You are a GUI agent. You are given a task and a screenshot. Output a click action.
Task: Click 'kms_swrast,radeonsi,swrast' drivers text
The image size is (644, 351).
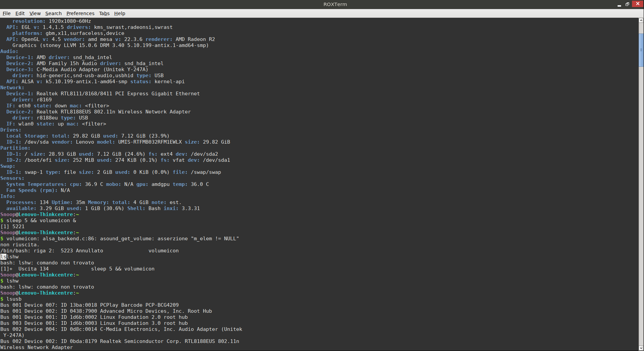(133, 27)
